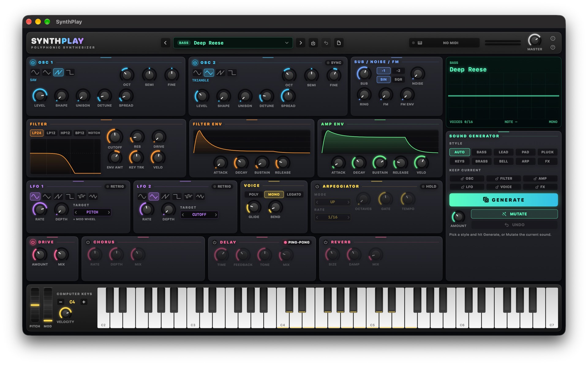Click the MOD wheel strip
This screenshot has width=588, height=365.
tap(48, 305)
